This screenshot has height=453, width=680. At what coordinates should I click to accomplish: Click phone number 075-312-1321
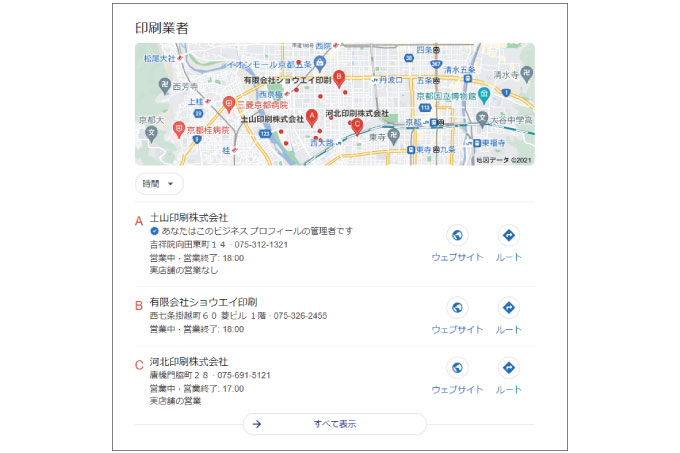(261, 244)
